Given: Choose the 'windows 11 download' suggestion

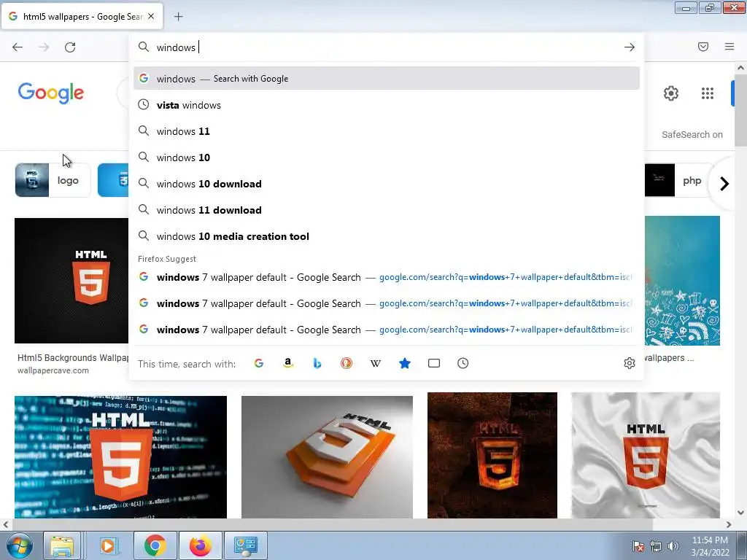Looking at the screenshot, I should click(x=387, y=210).
